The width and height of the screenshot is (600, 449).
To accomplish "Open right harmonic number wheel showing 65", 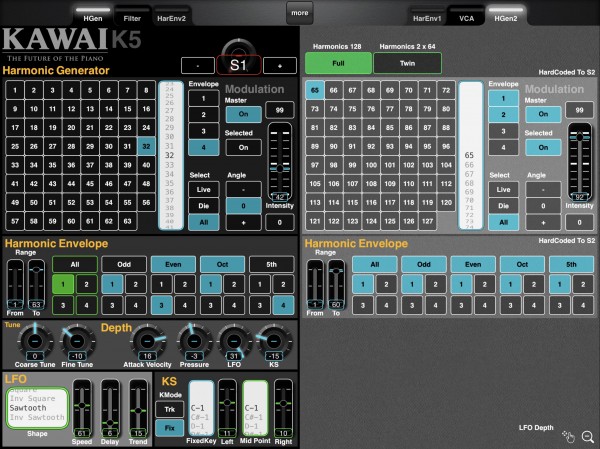I will [x=470, y=155].
